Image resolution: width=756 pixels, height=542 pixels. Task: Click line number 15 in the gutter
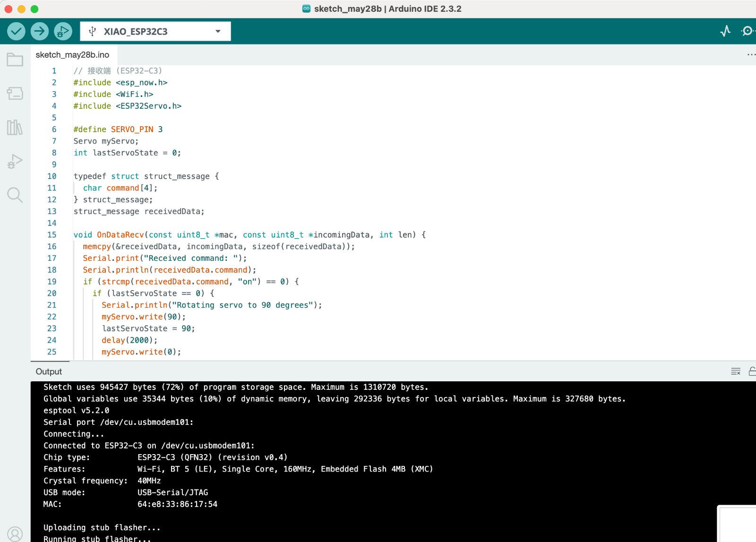(52, 235)
